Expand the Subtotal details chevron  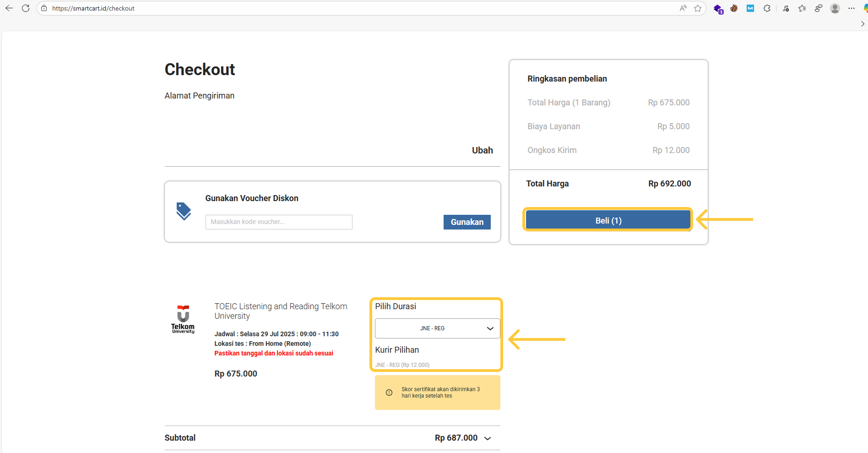488,438
